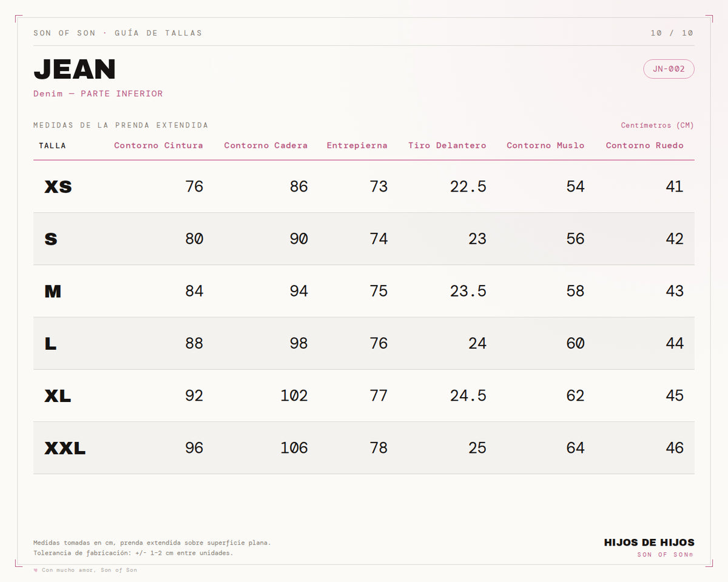This screenshot has height=582, width=728.
Task: Click the HIJOS DE HIJOS brand logo
Action: click(x=649, y=543)
